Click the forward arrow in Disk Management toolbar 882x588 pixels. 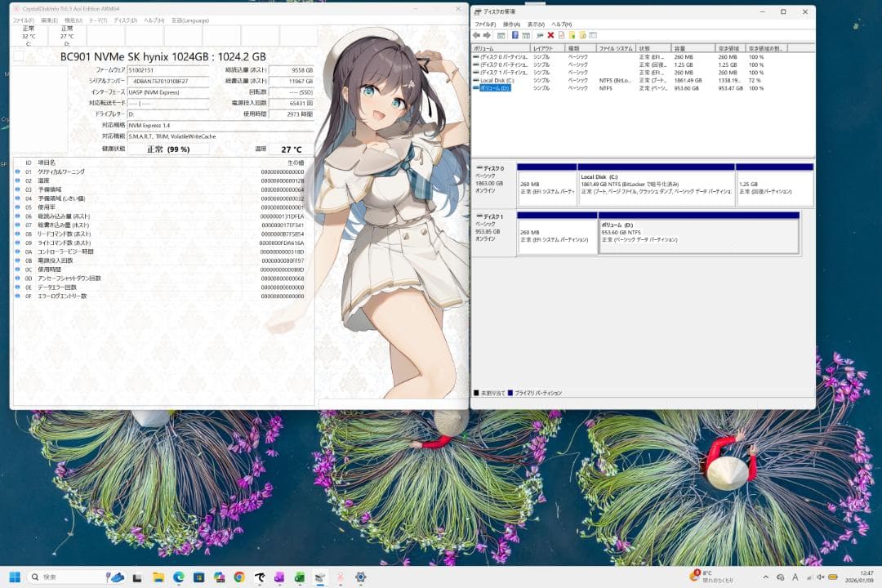(487, 35)
